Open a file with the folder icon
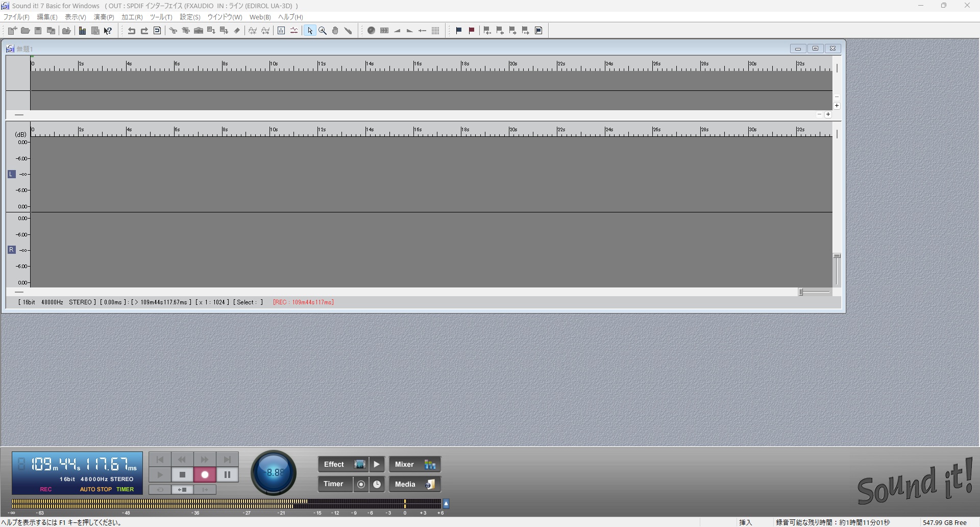Image resolution: width=980 pixels, height=527 pixels. (25, 31)
